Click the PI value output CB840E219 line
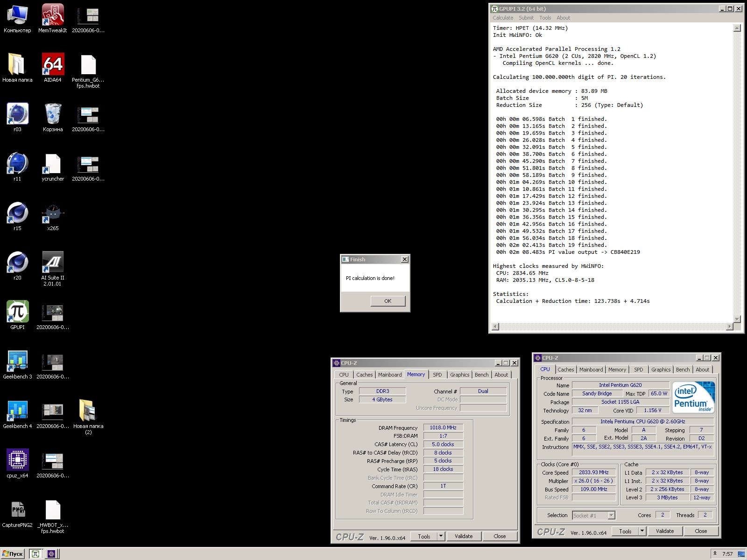The height and width of the screenshot is (560, 747). 568,252
